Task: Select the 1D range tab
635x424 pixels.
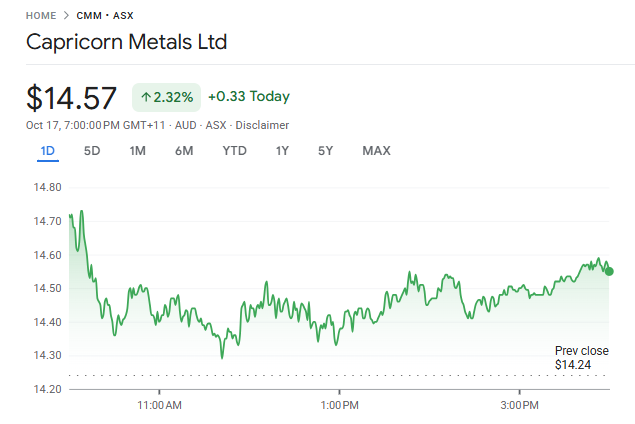Action: coord(47,151)
